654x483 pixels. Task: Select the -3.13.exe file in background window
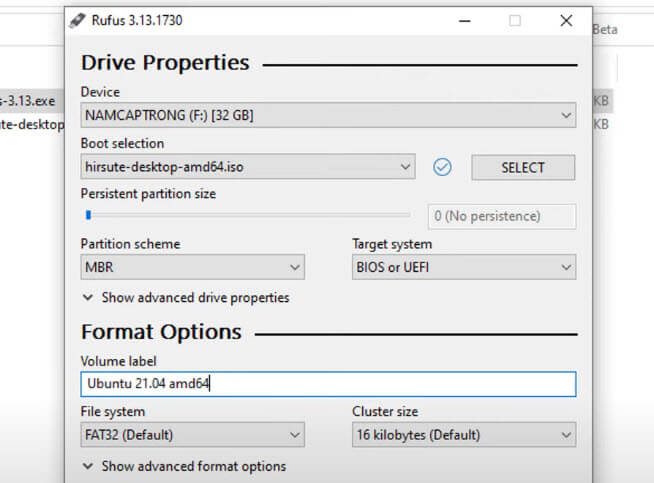[28, 101]
